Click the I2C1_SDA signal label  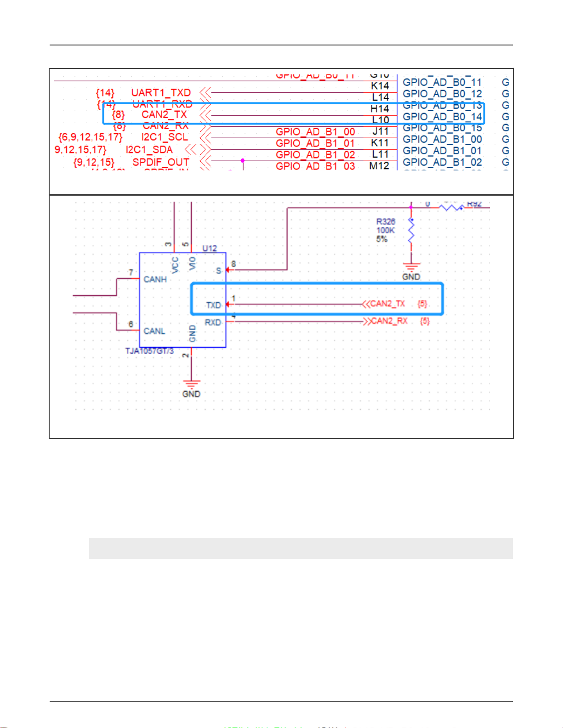(x=149, y=150)
